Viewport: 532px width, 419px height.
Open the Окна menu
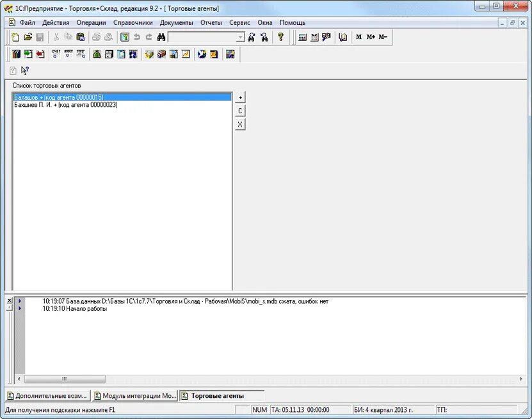(264, 23)
